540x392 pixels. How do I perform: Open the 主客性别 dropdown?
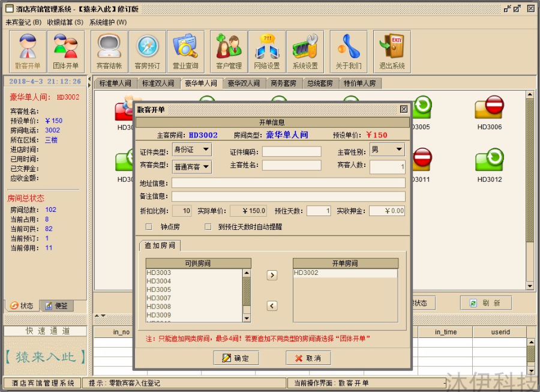click(387, 149)
